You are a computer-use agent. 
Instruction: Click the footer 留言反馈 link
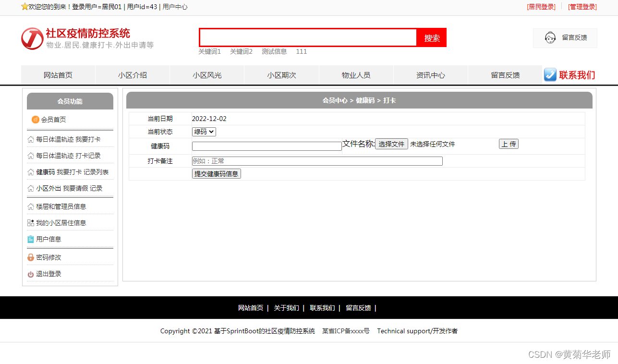click(x=358, y=308)
